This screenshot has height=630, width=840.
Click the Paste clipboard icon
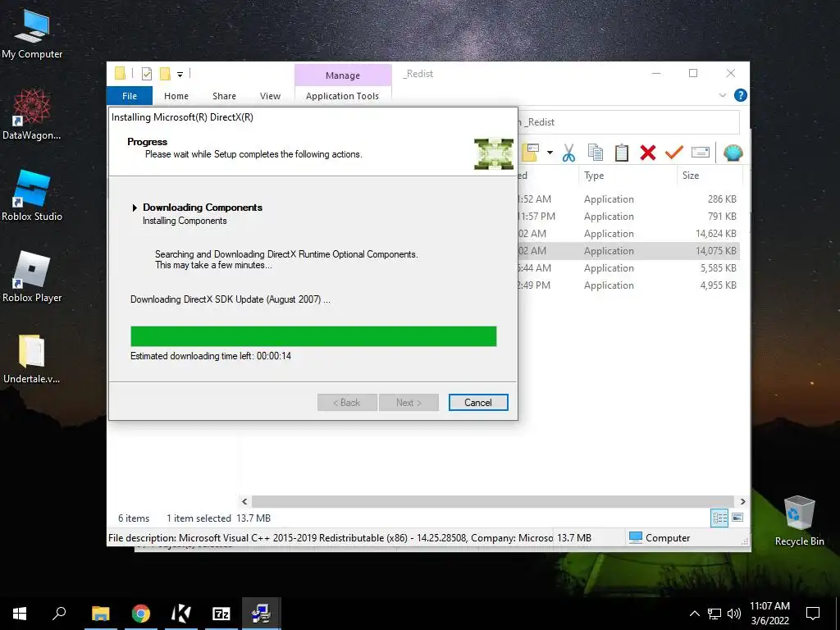click(x=622, y=153)
